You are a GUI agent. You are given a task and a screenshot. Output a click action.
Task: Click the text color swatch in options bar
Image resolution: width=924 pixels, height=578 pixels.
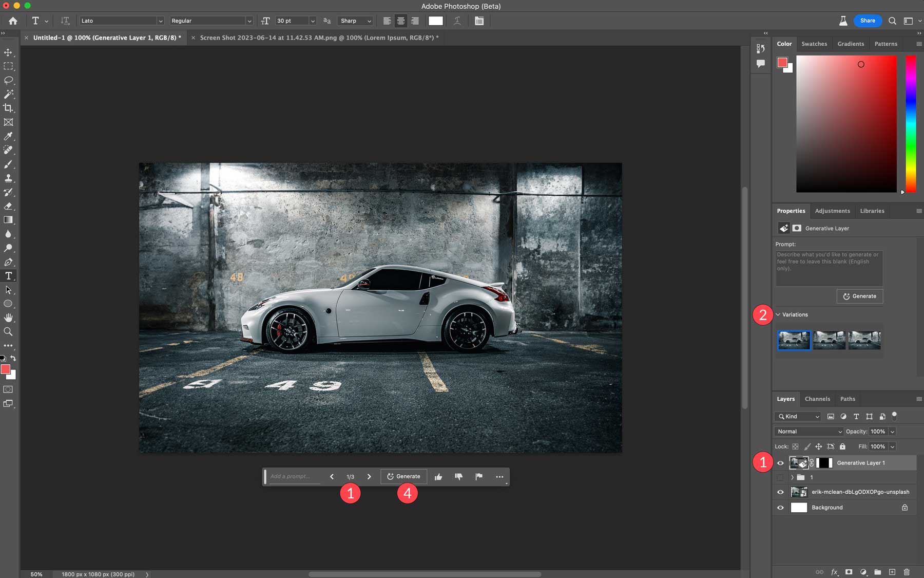[436, 21]
